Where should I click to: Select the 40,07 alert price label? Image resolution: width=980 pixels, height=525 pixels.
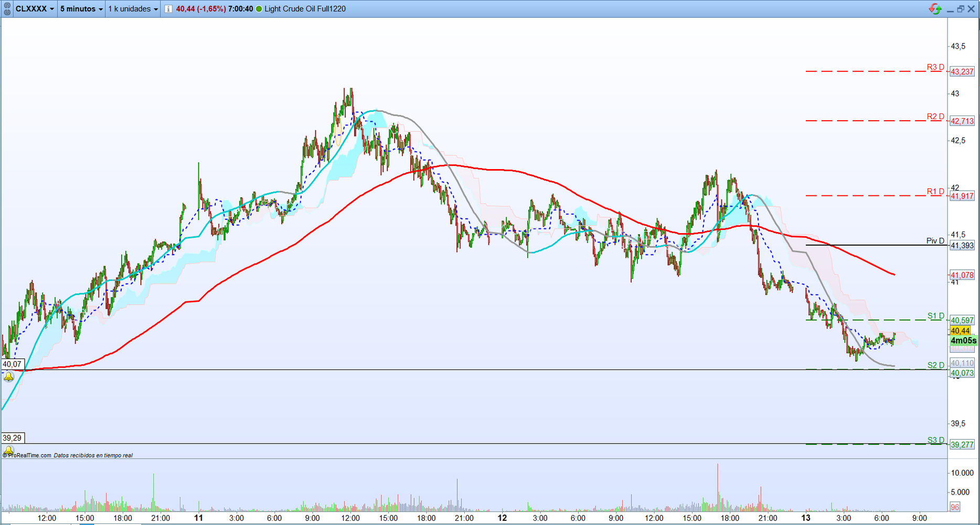[x=12, y=364]
